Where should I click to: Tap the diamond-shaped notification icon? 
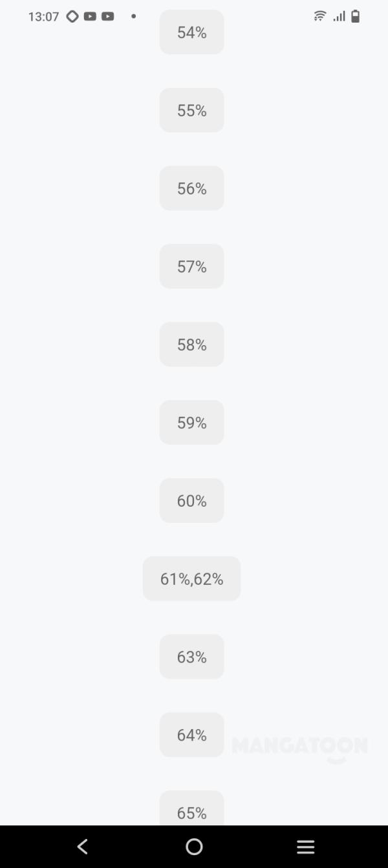(72, 16)
